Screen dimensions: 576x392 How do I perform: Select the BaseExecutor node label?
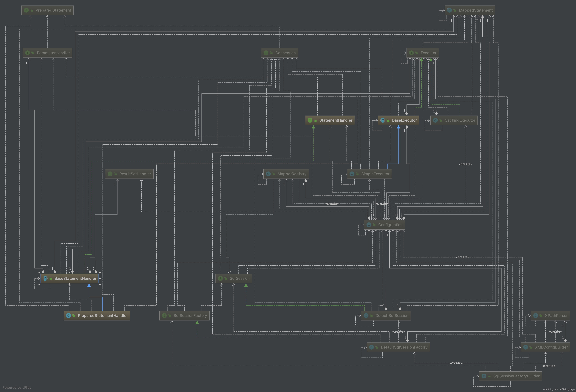[x=404, y=120]
